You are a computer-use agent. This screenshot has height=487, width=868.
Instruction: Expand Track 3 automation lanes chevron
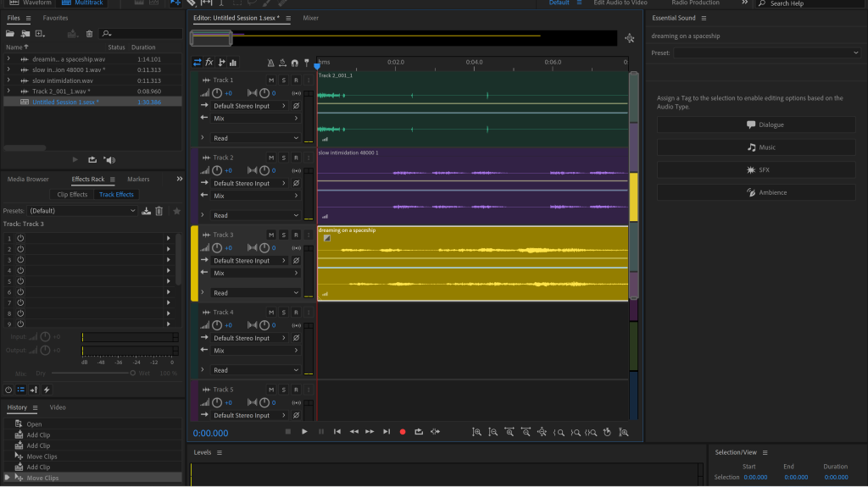pyautogui.click(x=203, y=293)
